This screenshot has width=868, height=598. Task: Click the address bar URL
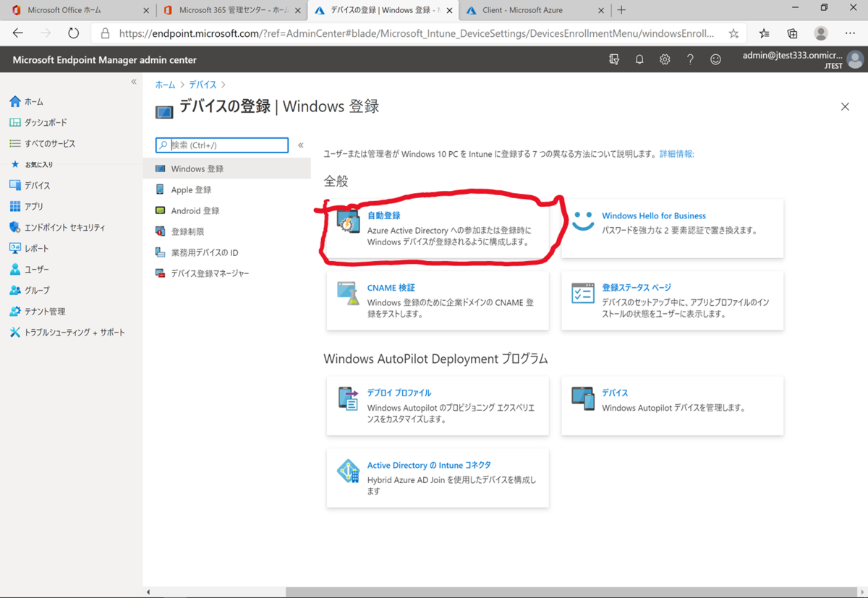coord(416,33)
